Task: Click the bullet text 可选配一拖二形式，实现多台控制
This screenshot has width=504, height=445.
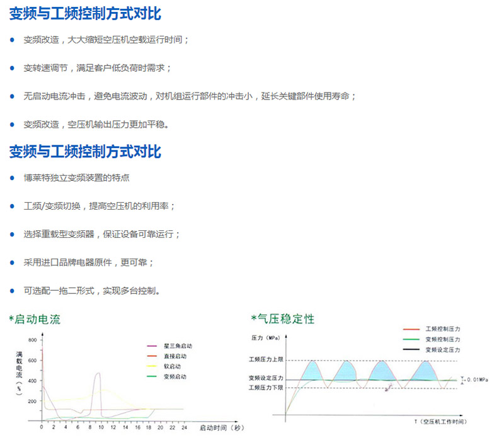Action: click(x=92, y=291)
